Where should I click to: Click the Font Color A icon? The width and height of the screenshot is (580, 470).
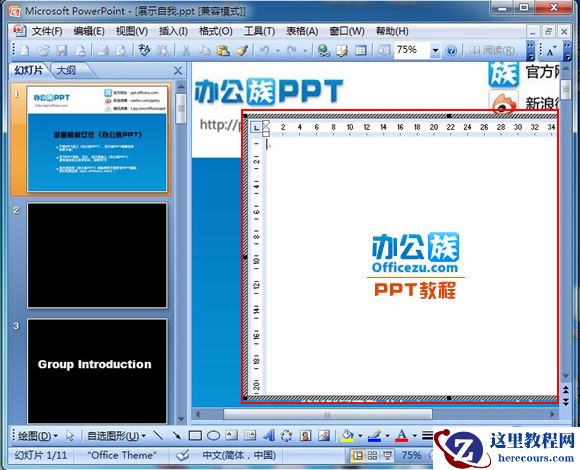coord(402,436)
